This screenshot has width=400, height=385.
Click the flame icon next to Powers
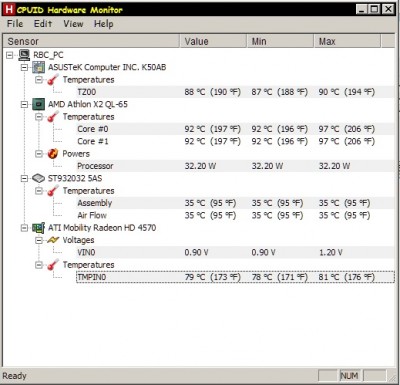coord(53,154)
